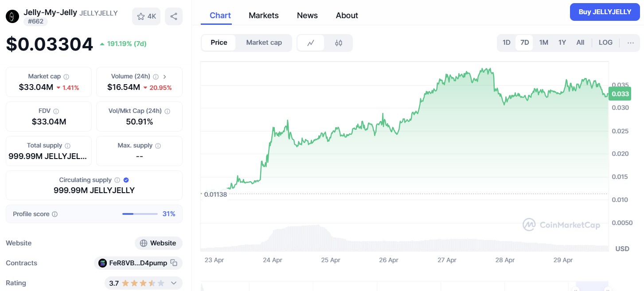Viewport: 644px width, 291px height.
Task: Copy the contract address icon
Action: click(174, 263)
